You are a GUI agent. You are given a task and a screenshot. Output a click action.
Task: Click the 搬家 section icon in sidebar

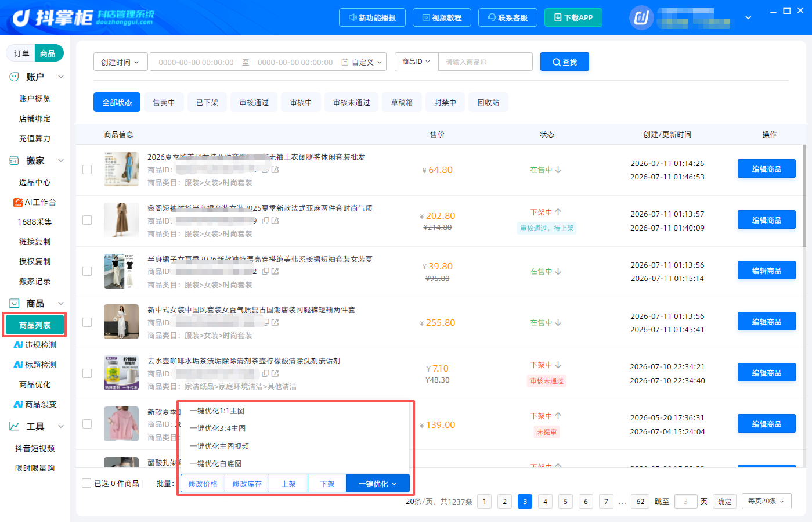click(x=14, y=160)
